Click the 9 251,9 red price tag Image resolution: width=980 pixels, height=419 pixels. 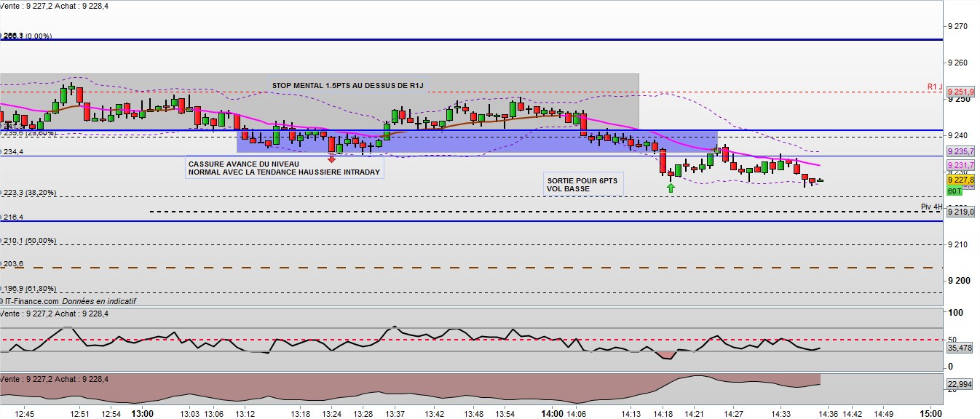[x=960, y=92]
